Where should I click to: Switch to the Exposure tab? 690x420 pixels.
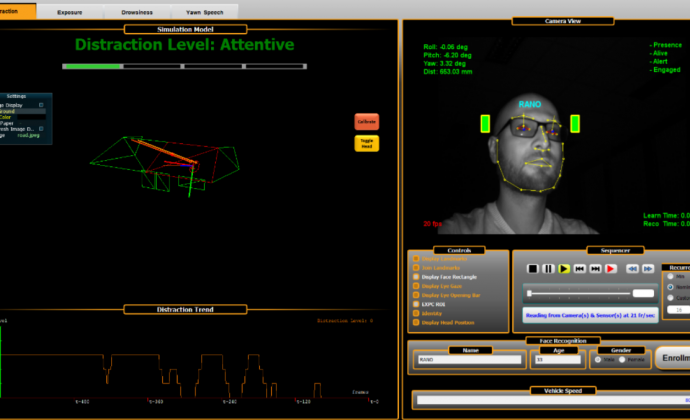(70, 12)
